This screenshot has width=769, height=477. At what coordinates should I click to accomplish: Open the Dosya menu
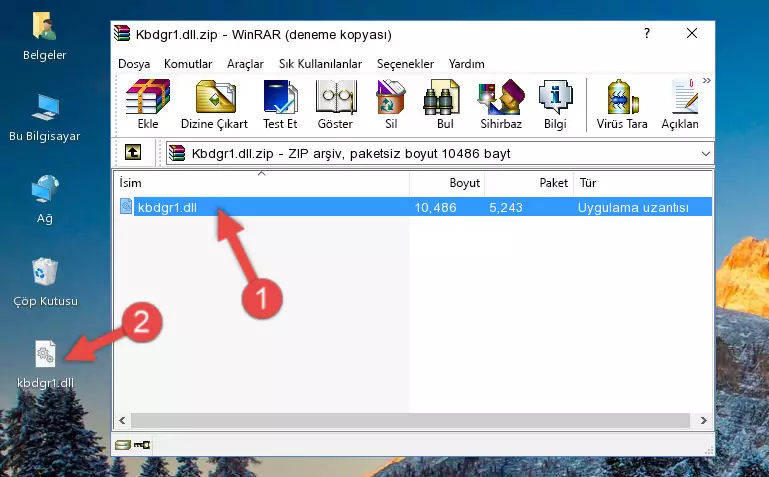134,64
